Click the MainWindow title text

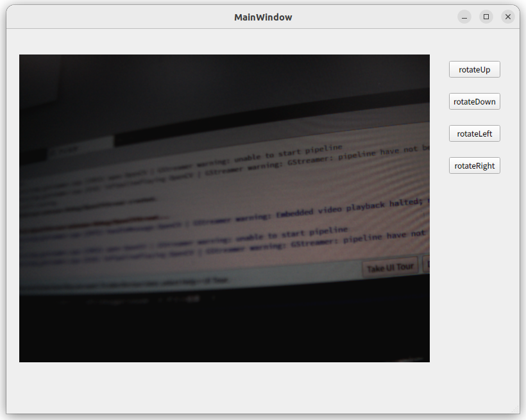(263, 17)
